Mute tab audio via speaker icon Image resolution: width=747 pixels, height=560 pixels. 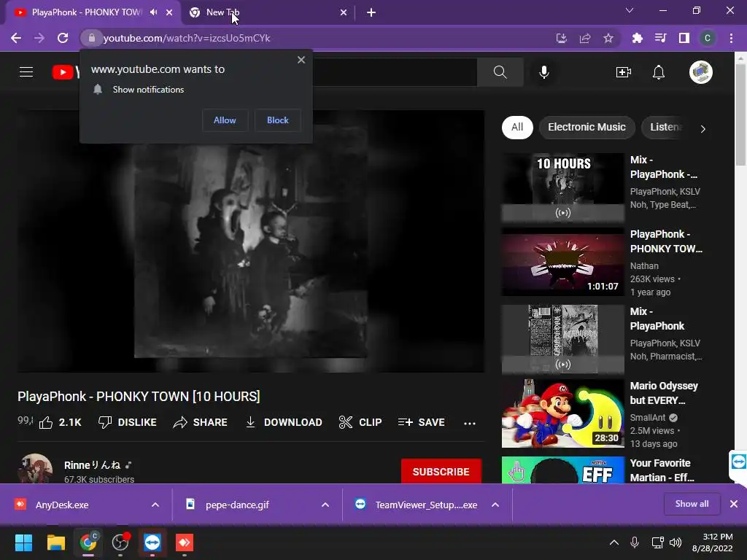coord(153,12)
